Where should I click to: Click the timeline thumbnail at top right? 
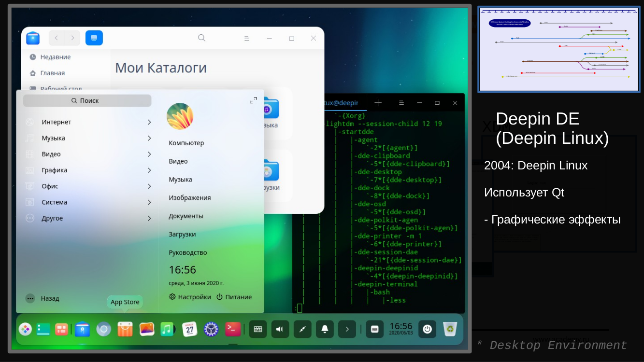click(559, 49)
